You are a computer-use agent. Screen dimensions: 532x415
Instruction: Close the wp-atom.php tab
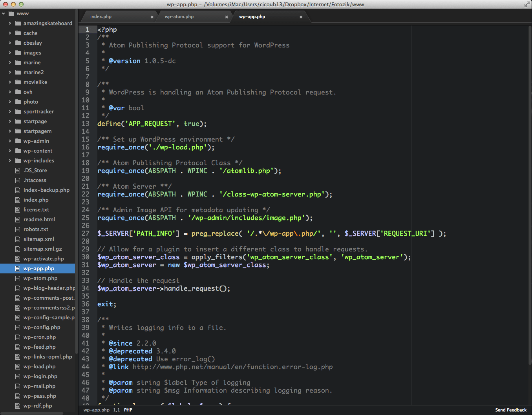[227, 17]
